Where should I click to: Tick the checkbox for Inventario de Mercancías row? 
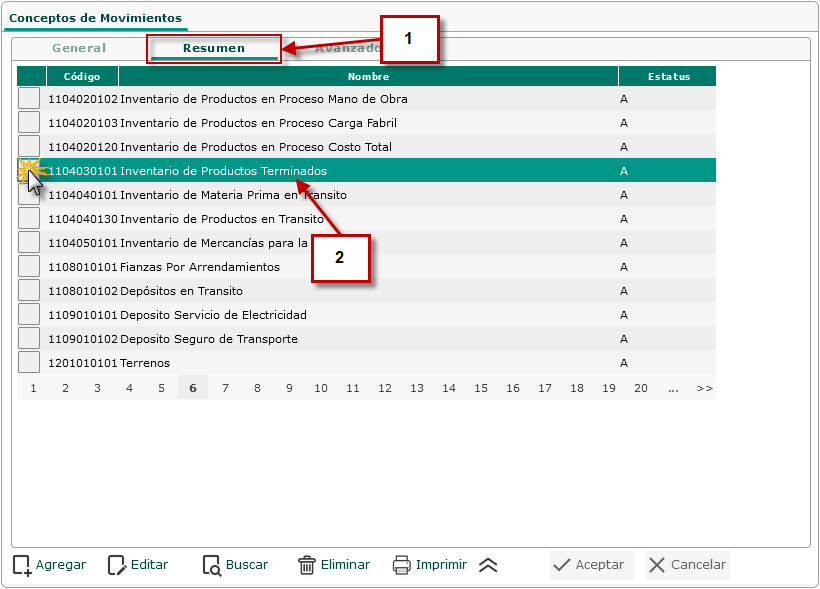(x=29, y=242)
